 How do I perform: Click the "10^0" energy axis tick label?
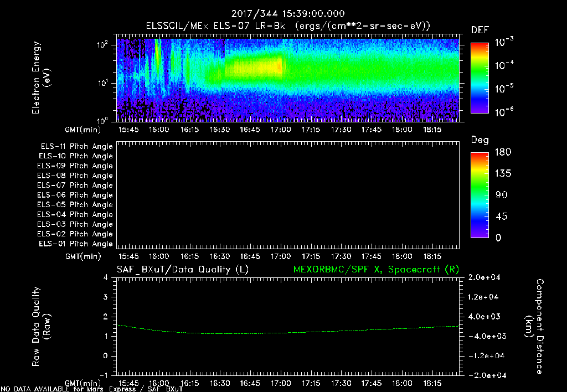click(x=102, y=120)
